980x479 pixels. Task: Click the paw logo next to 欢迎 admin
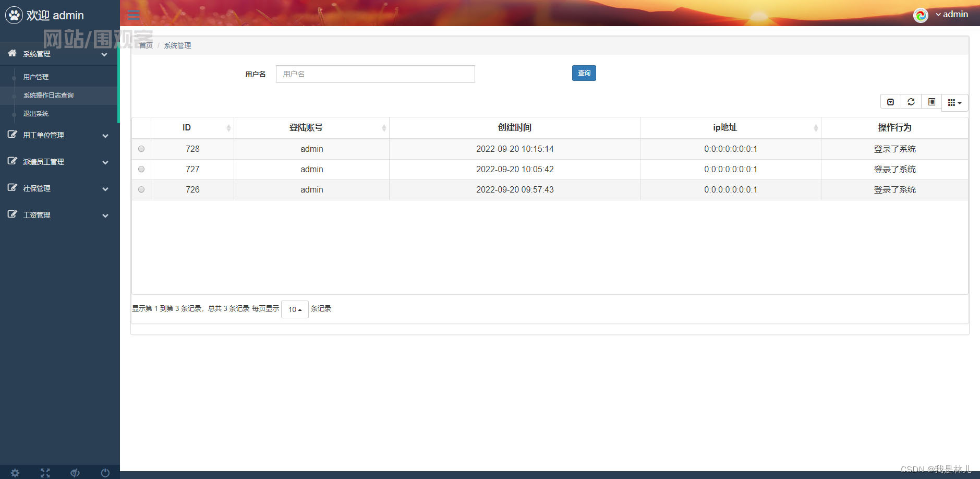coord(14,15)
